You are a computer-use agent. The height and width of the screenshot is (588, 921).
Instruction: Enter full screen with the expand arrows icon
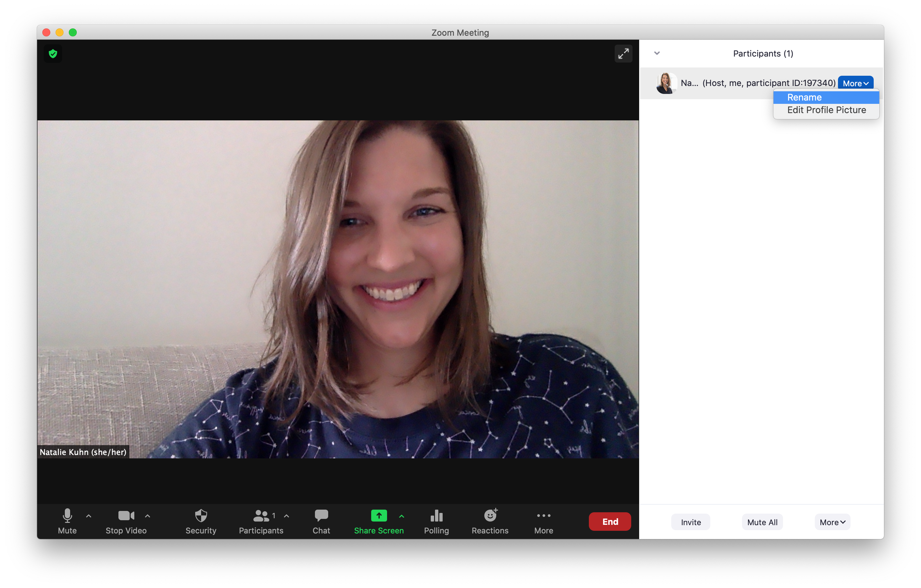tap(623, 54)
